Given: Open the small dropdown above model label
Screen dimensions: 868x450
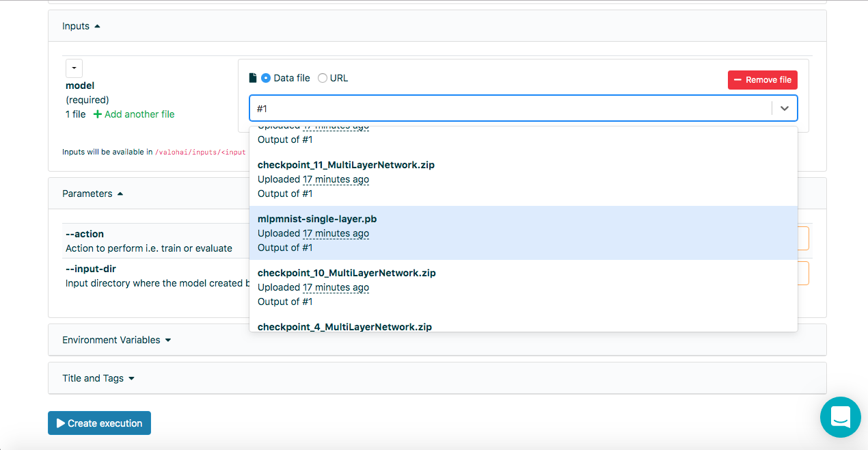Looking at the screenshot, I should click(x=74, y=68).
